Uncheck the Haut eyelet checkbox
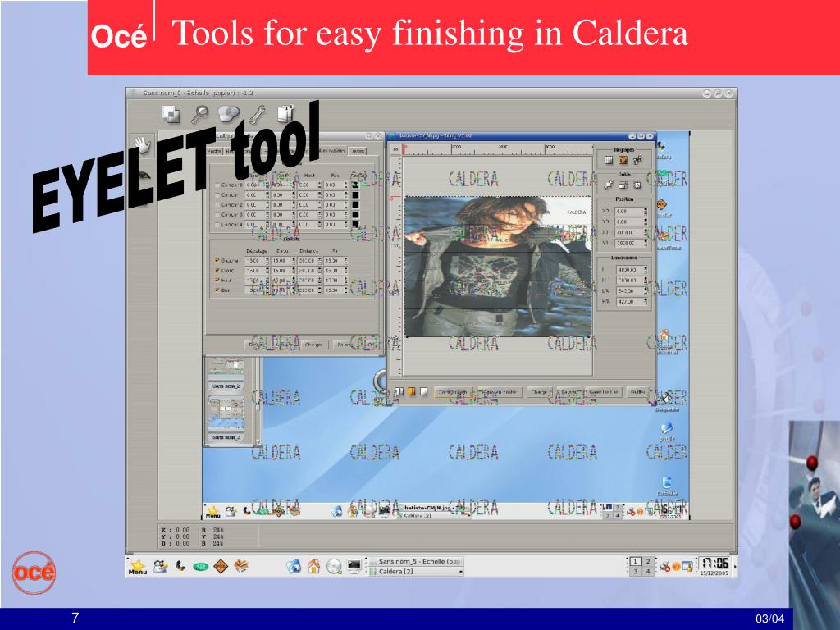840x630 pixels. point(217,281)
